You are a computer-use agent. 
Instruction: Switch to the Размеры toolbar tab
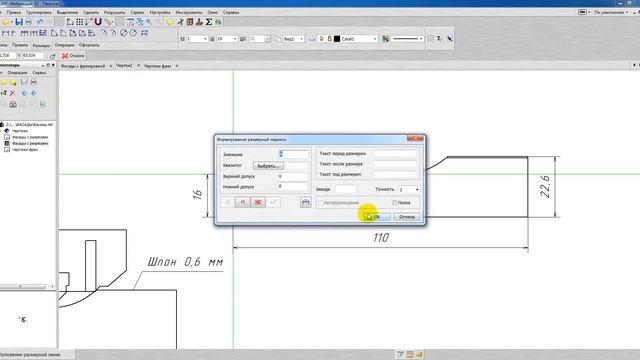coord(41,45)
